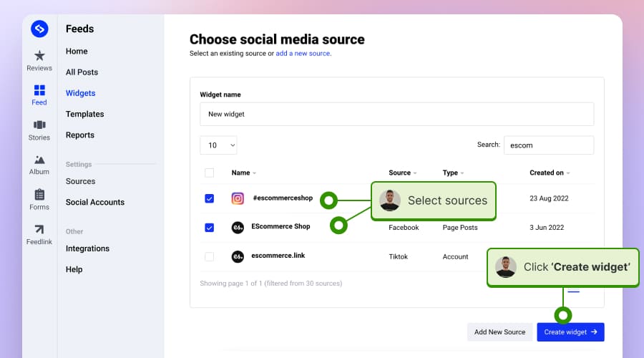Open Album icon in sidebar

[x=39, y=160]
